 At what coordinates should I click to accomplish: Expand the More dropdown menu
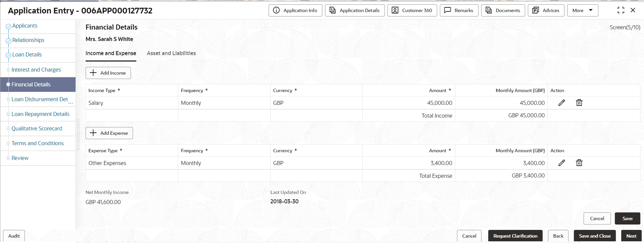click(583, 10)
